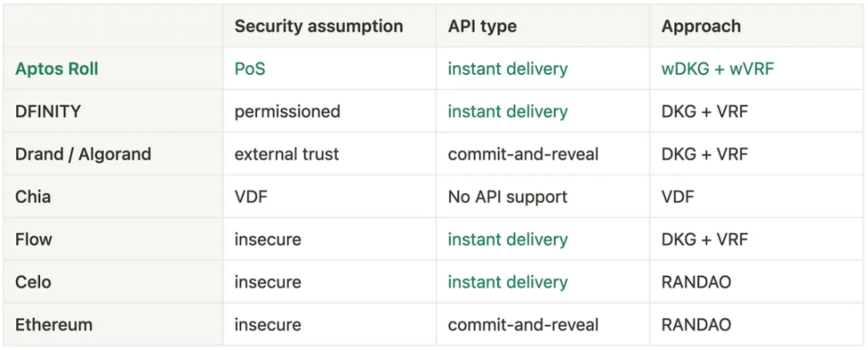Click the API type column header
This screenshot has width=868, height=350.
click(x=481, y=26)
